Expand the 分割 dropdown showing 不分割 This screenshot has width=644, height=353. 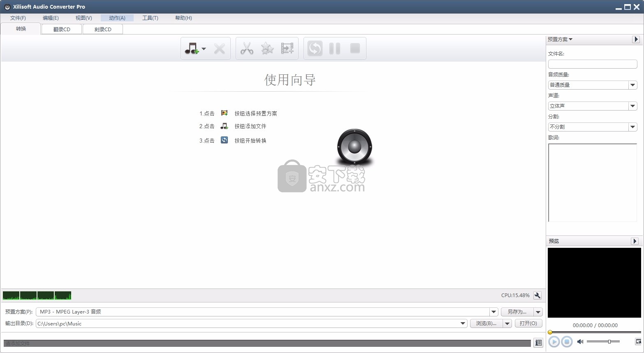pos(633,127)
